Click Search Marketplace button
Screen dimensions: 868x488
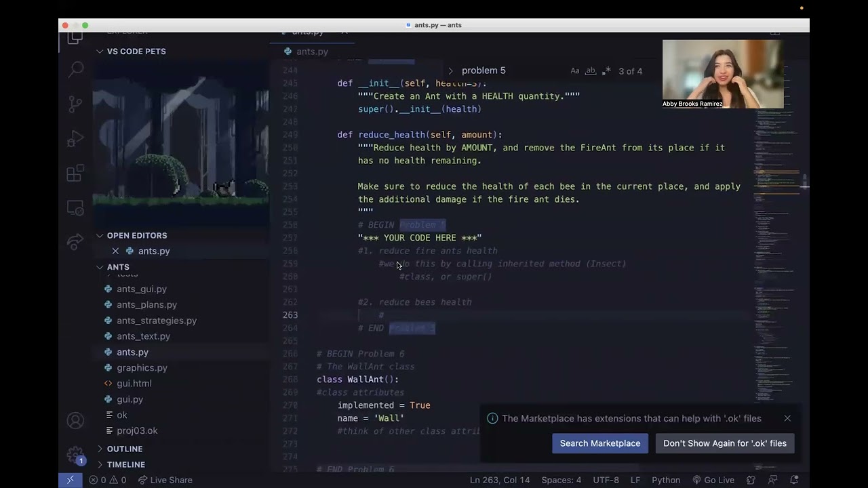click(x=600, y=443)
